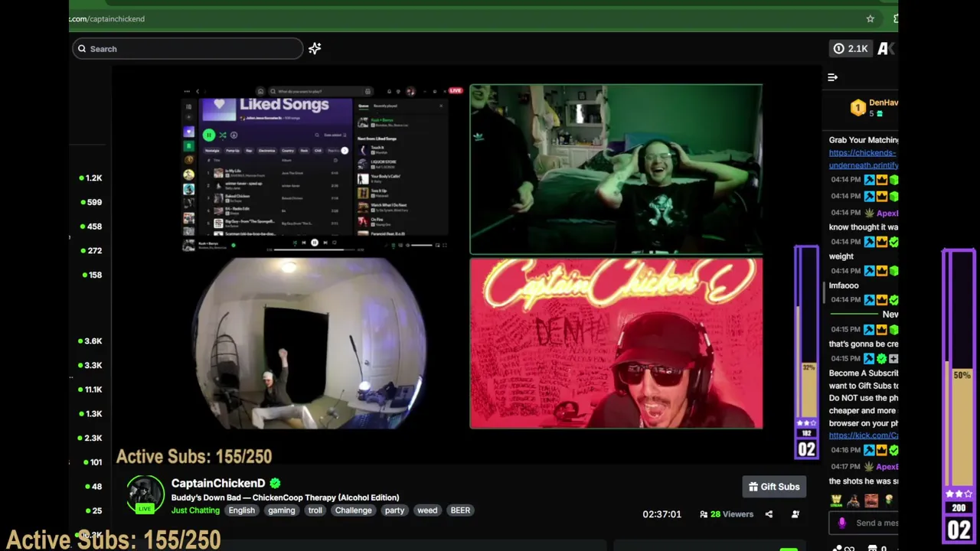This screenshot has height=551, width=980.
Task: Click the Spotify search box
Action: pos(319,91)
